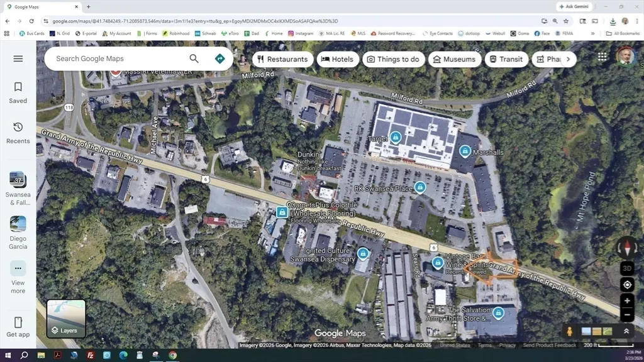Select the Street View pegman
Viewport: 644px width, 362px height.
click(x=569, y=331)
